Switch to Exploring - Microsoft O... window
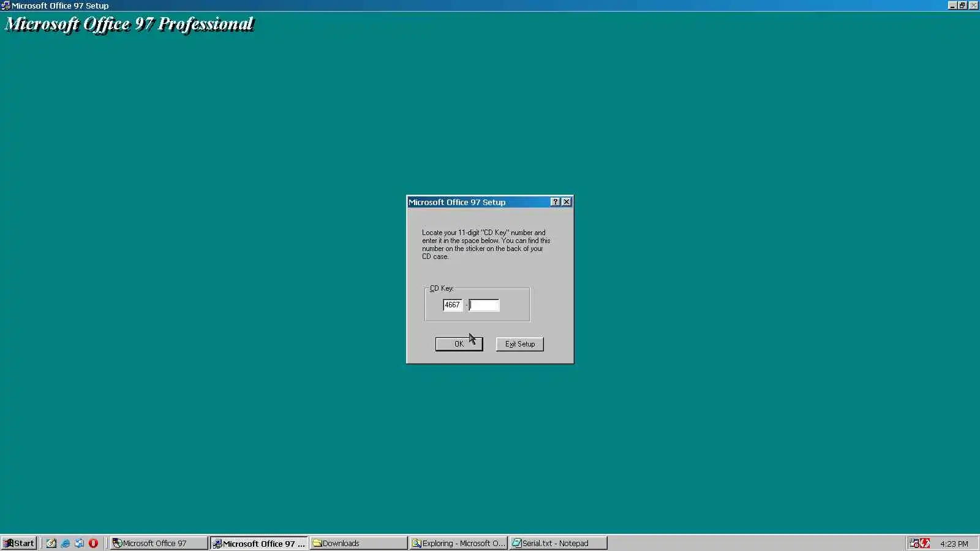980x551 pixels. 459,543
